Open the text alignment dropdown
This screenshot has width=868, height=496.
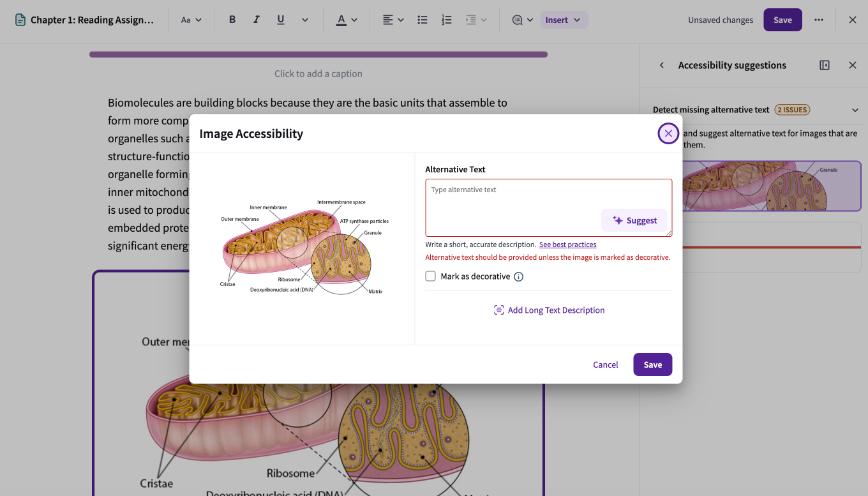(x=393, y=20)
